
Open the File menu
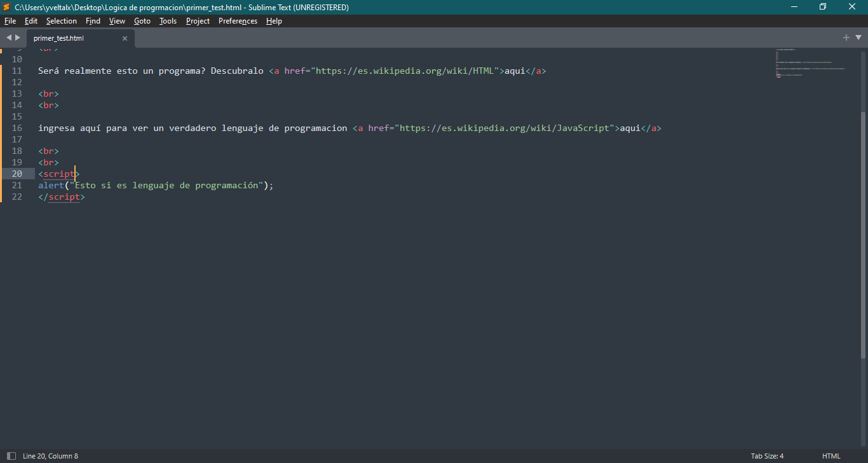point(10,21)
